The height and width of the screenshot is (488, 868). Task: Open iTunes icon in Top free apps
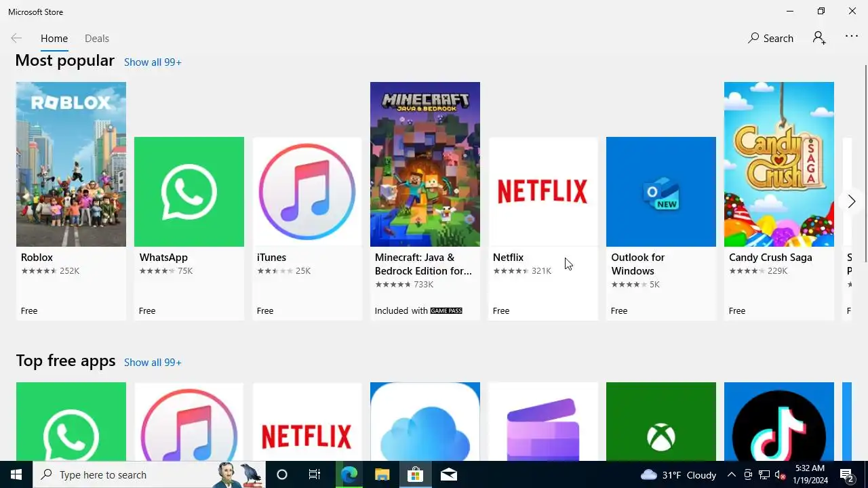(x=189, y=422)
